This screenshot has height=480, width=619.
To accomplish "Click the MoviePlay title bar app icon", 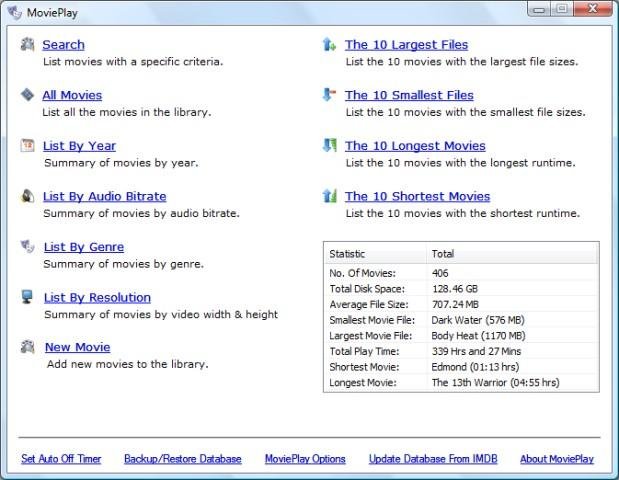I will click(15, 13).
